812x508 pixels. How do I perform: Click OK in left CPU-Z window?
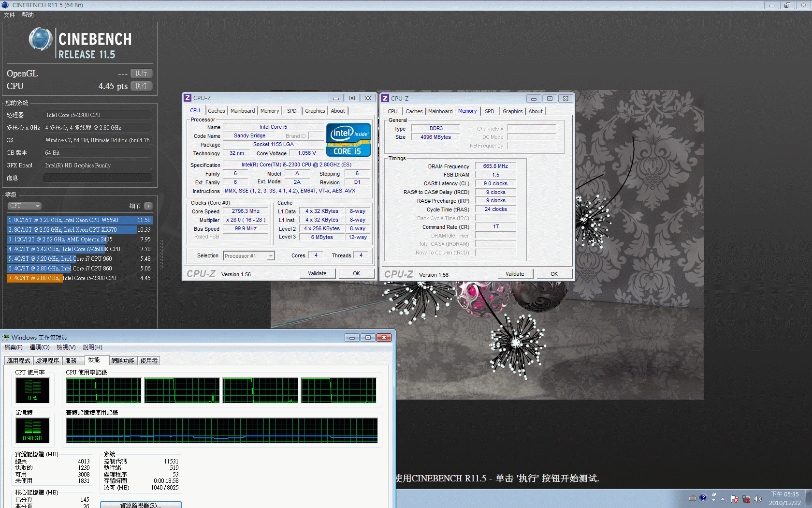[356, 273]
